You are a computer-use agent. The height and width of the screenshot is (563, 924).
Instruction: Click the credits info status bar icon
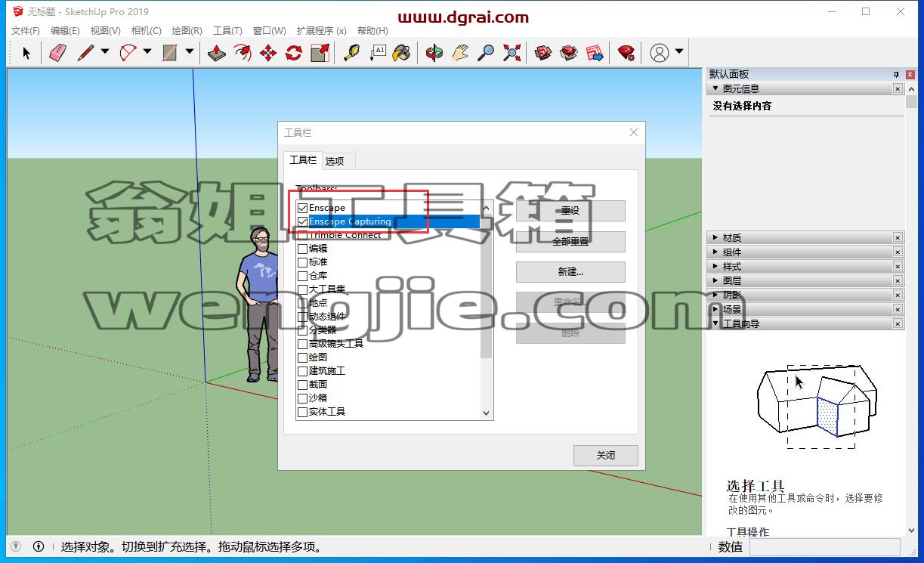coord(39,546)
